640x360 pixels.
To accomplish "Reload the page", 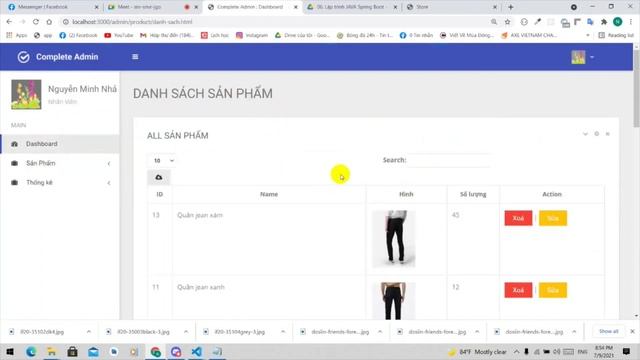I will (36, 22).
